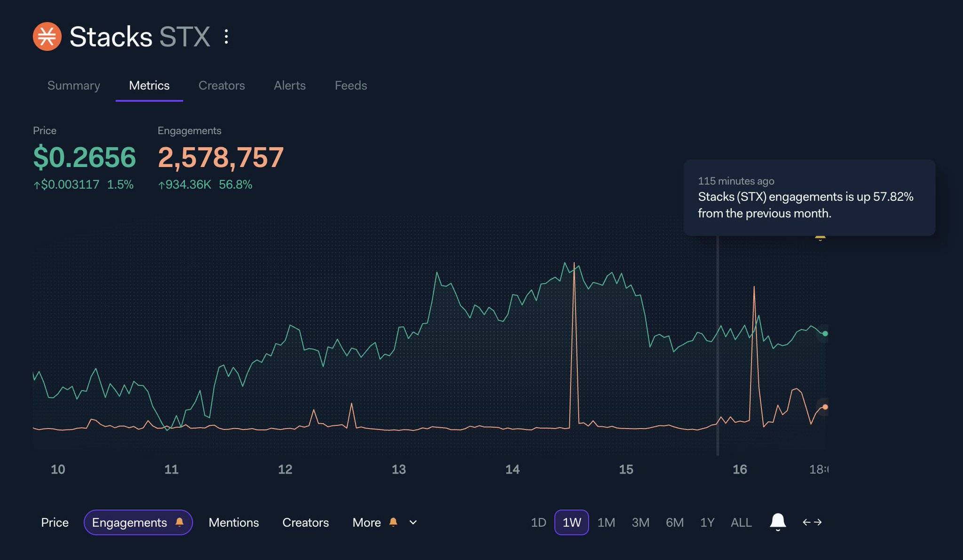Toggle the Mentions metric on chart
The image size is (963, 560).
click(x=234, y=522)
